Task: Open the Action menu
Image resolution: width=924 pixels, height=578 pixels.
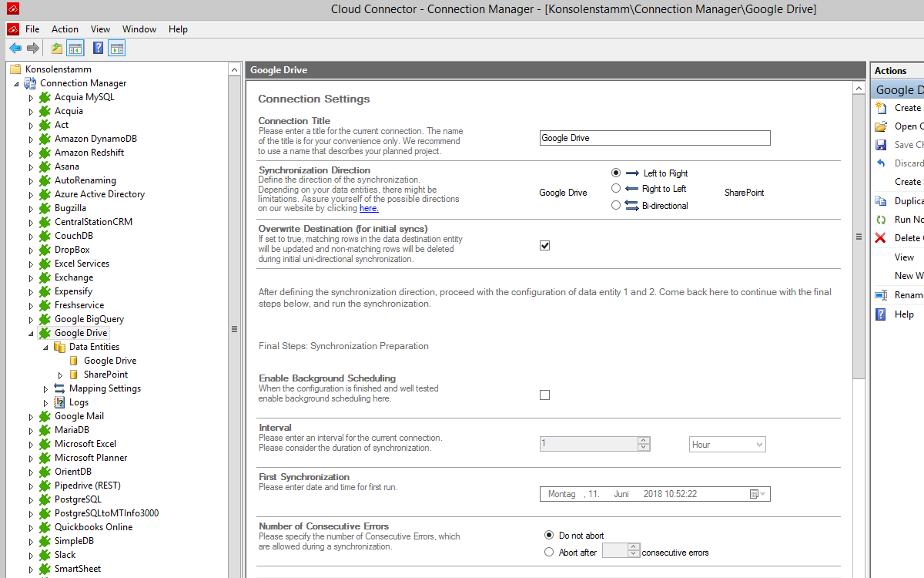Action: [65, 29]
